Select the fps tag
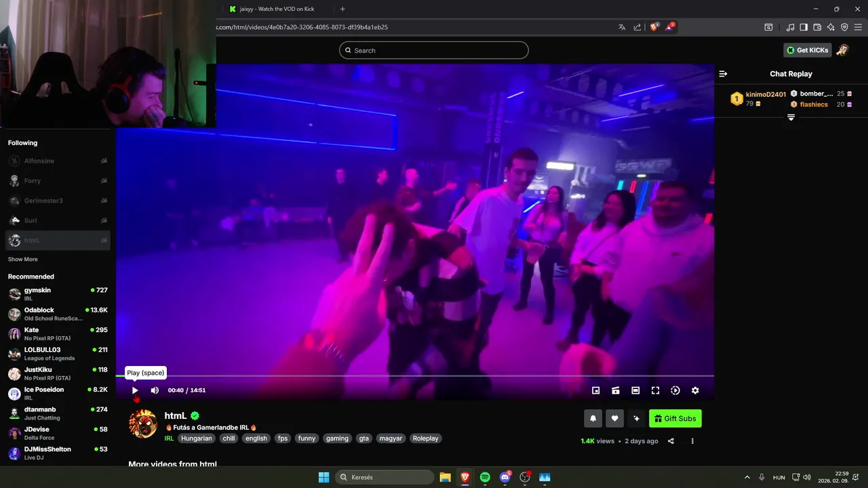This screenshot has width=868, height=488. pos(283,439)
